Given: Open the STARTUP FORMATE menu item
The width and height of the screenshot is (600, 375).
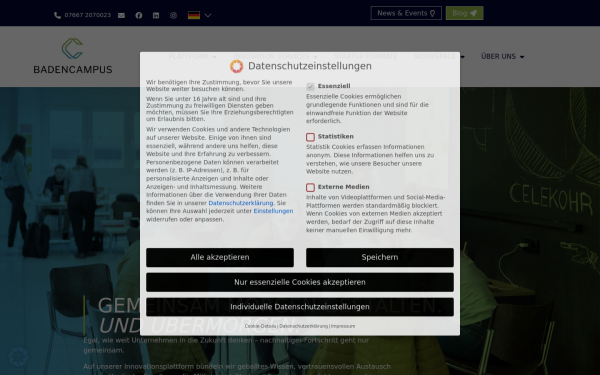Looking at the screenshot, I should (365, 57).
